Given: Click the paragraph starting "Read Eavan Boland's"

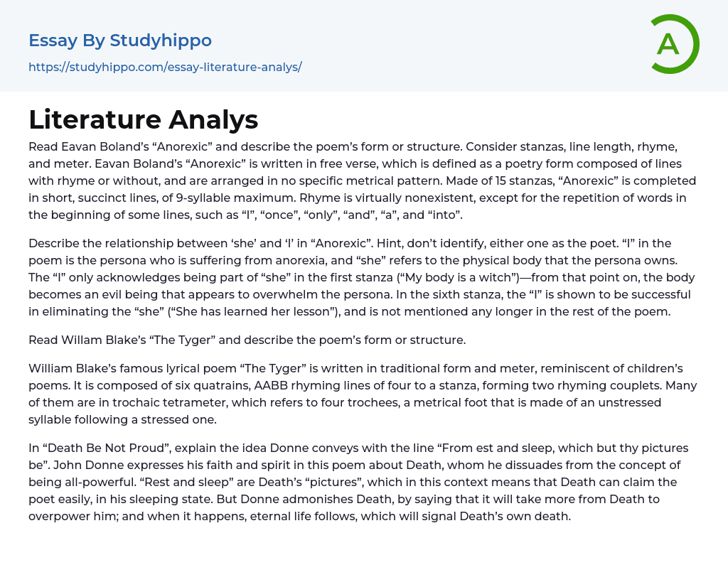Looking at the screenshot, I should click(x=363, y=181).
